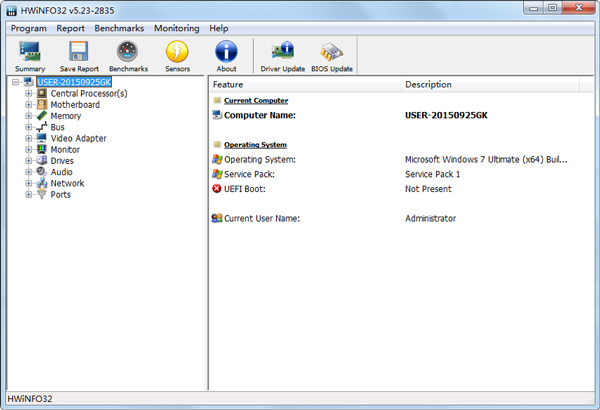Click the Windows flag icon beside Service Pack
The height and width of the screenshot is (410, 600).
coord(217,174)
